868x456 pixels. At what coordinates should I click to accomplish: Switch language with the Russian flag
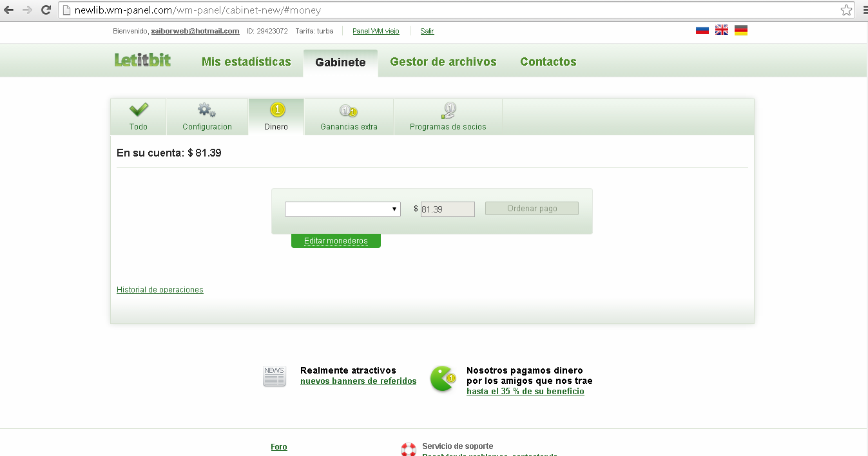(x=702, y=30)
